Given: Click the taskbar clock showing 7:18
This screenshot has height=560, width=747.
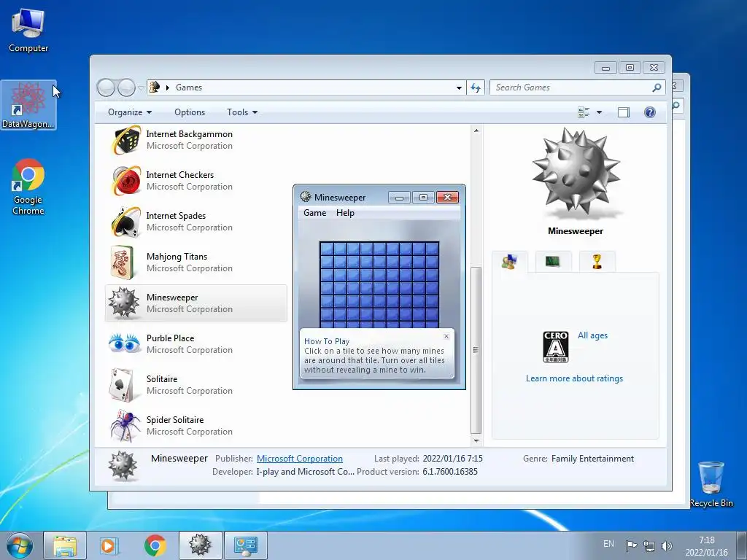Looking at the screenshot, I should click(707, 546).
